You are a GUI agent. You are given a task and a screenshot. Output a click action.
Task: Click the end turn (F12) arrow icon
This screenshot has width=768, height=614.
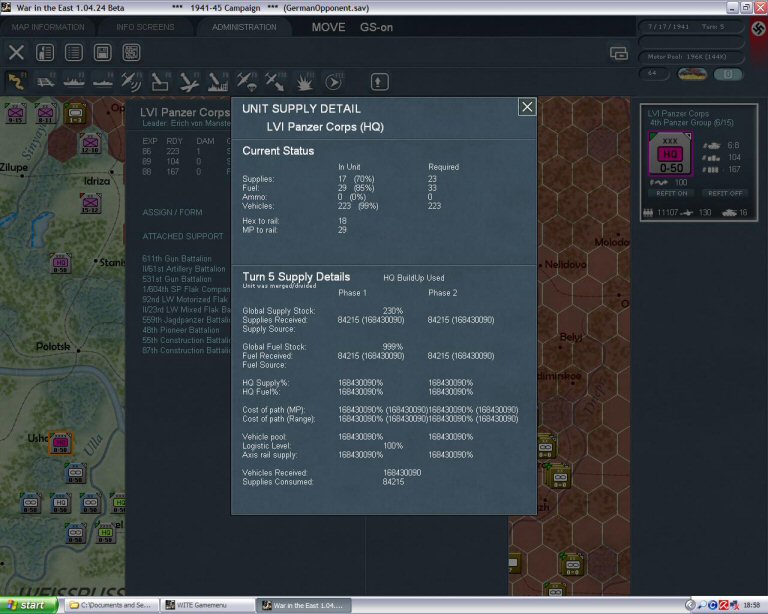pos(334,81)
